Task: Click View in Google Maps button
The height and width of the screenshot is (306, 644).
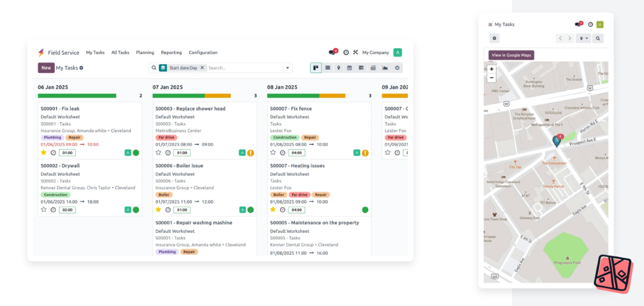Action: (x=511, y=55)
